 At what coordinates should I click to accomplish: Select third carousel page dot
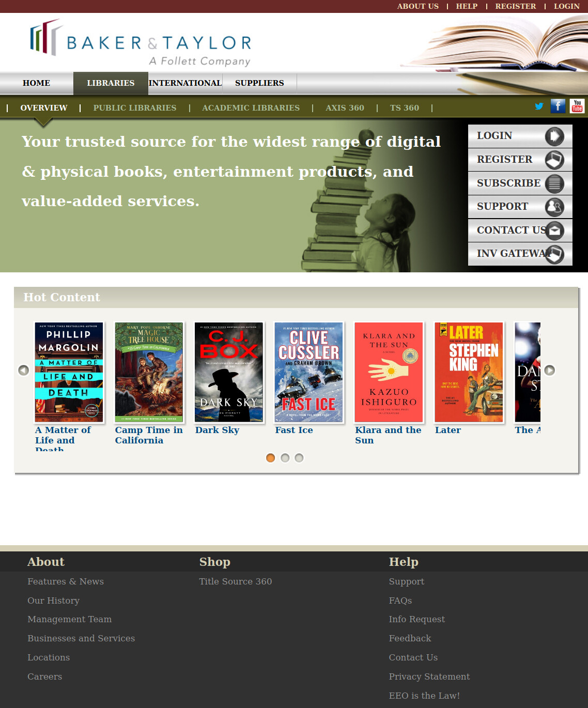point(299,458)
